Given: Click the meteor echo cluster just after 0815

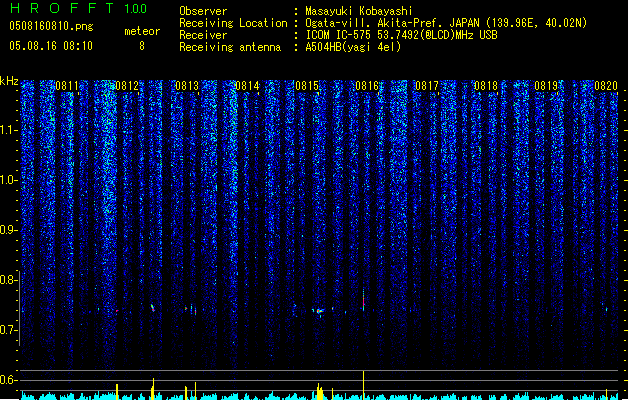Looking at the screenshot, I should 319,311.
